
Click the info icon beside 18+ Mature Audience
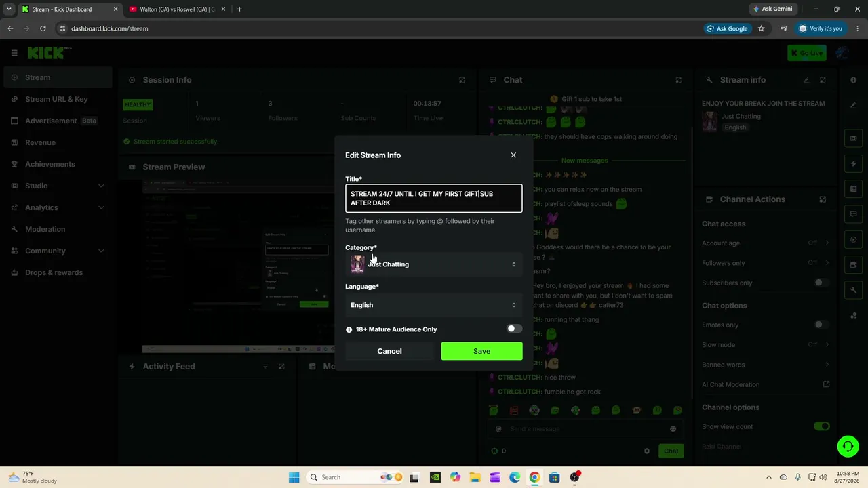(x=349, y=329)
